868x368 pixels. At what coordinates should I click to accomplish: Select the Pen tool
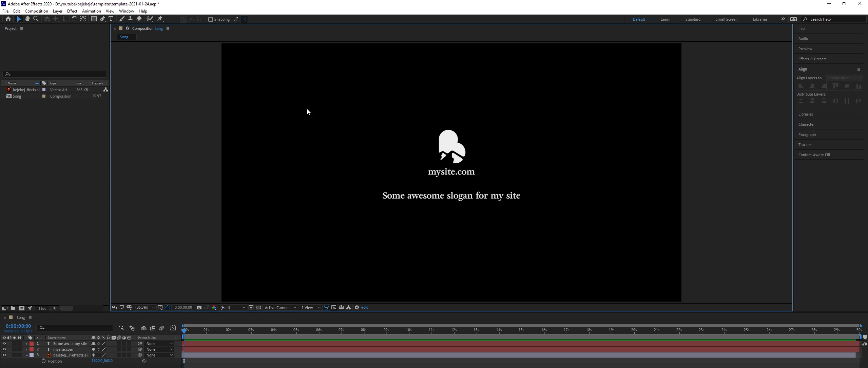(x=102, y=19)
